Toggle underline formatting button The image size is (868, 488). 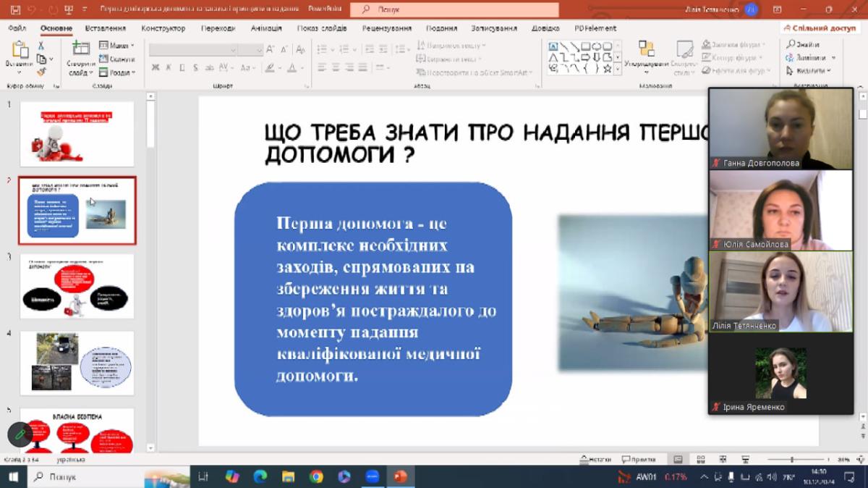pyautogui.click(x=182, y=67)
